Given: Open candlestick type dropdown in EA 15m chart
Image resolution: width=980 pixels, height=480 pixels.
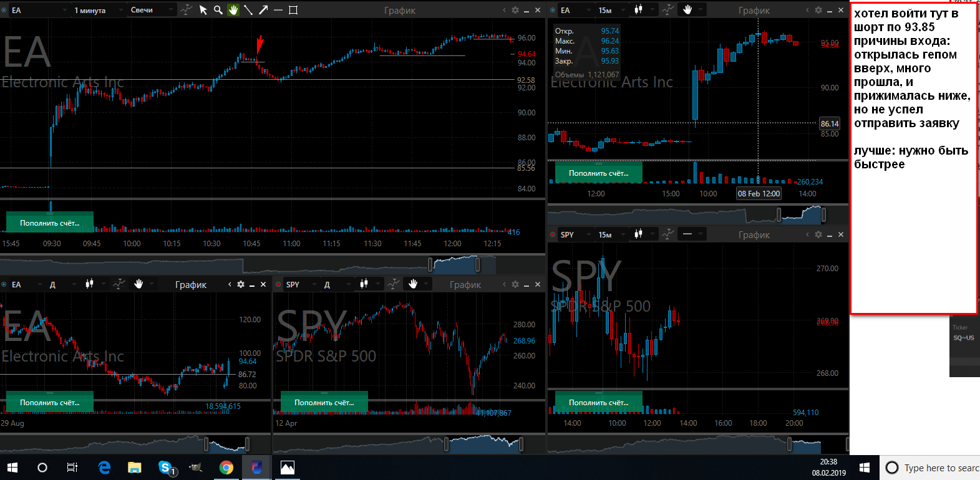Looking at the screenshot, I should (643, 10).
